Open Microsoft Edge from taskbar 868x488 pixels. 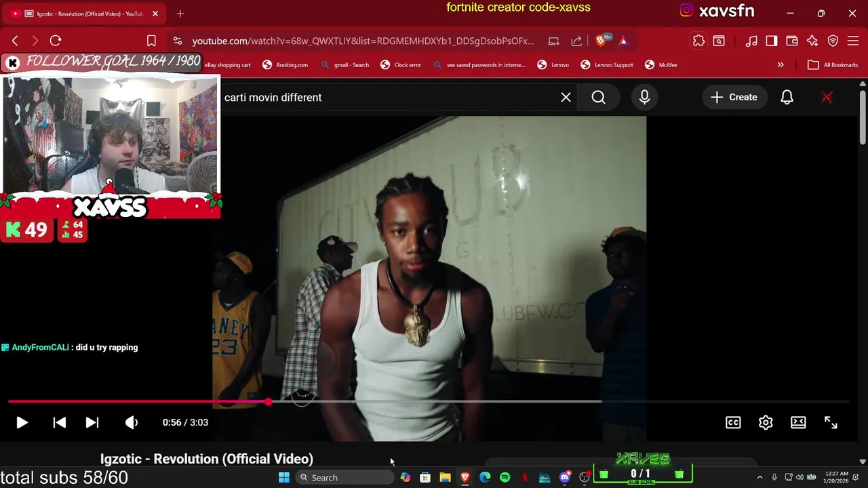coord(485,478)
